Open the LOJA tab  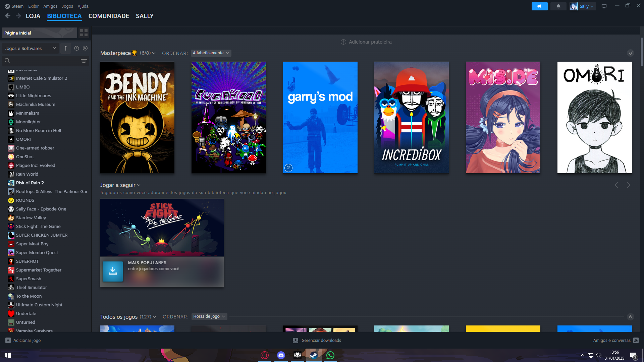[x=33, y=16]
